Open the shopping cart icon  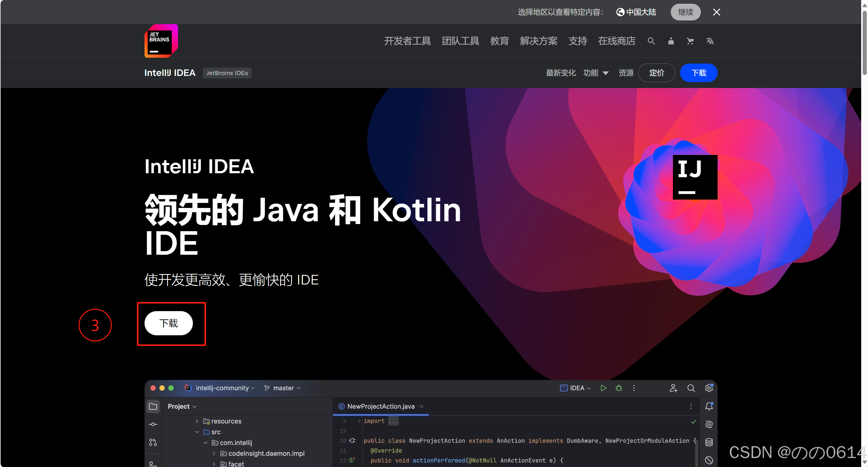(690, 41)
